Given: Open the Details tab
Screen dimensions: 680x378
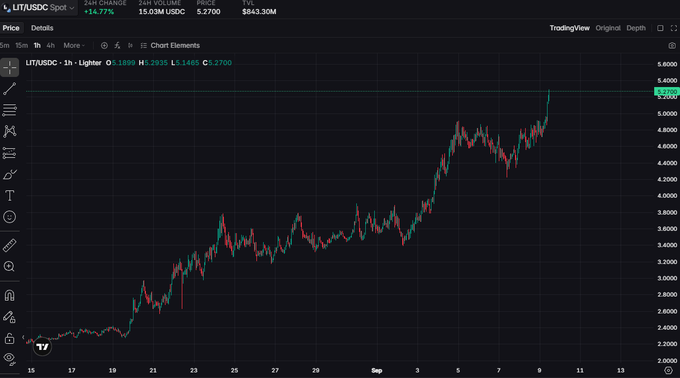Looking at the screenshot, I should click(x=42, y=28).
